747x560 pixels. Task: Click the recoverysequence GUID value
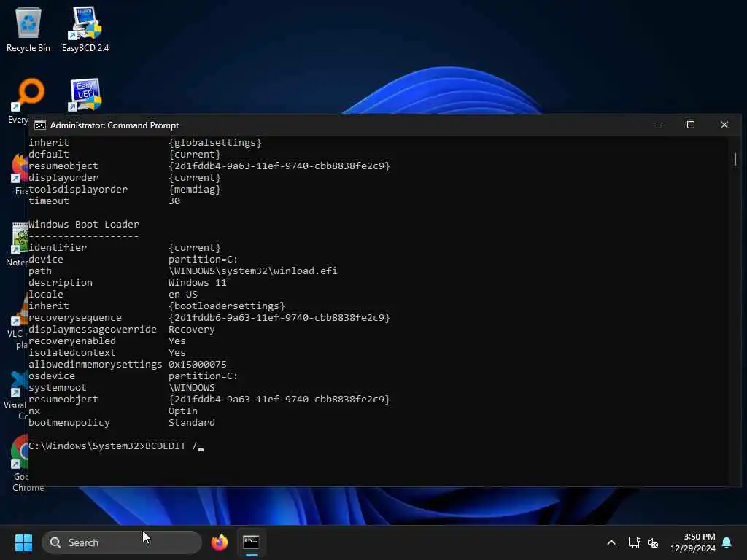[279, 318]
